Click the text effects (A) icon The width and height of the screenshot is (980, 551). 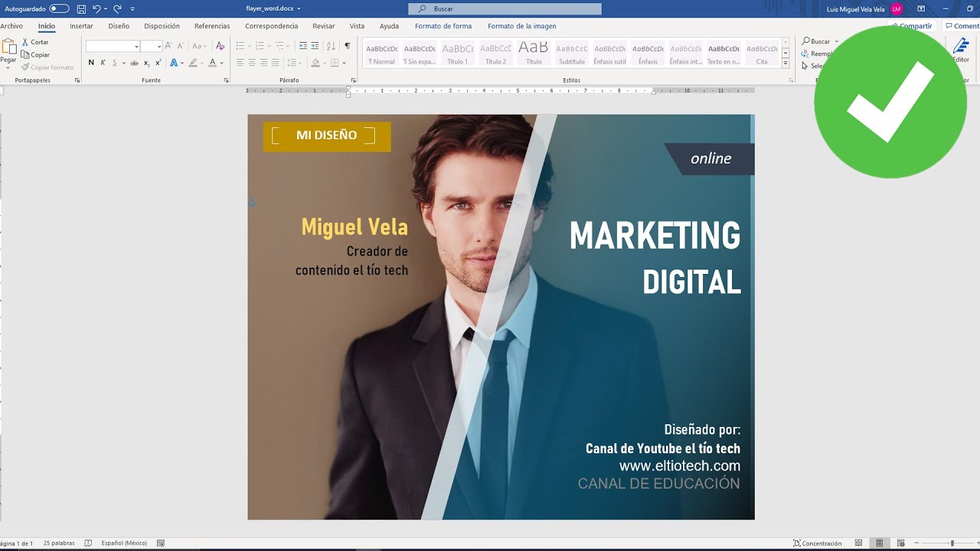click(174, 63)
